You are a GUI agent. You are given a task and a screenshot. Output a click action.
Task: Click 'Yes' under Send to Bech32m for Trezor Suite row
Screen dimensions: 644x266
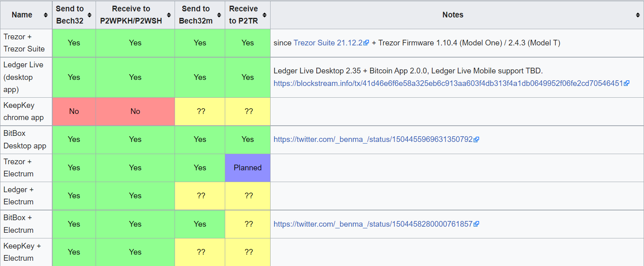tap(200, 43)
